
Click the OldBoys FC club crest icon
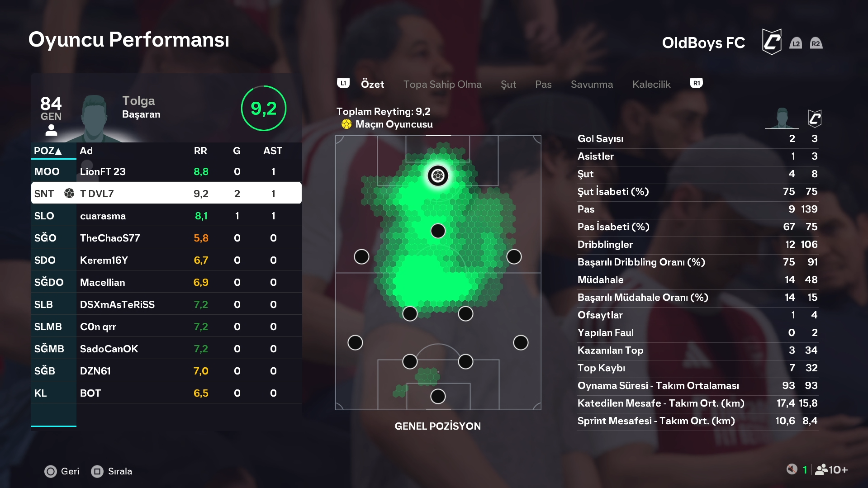[772, 42]
